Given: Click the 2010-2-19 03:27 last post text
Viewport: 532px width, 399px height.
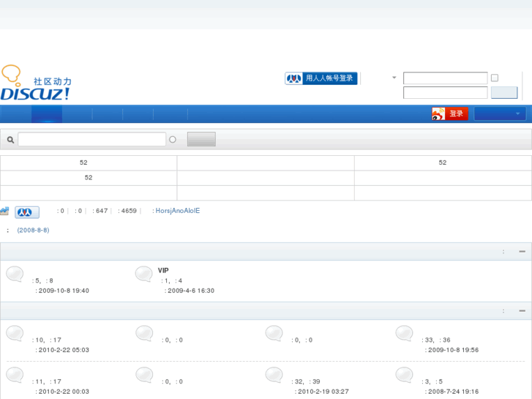Looking at the screenshot, I should click(x=323, y=392).
